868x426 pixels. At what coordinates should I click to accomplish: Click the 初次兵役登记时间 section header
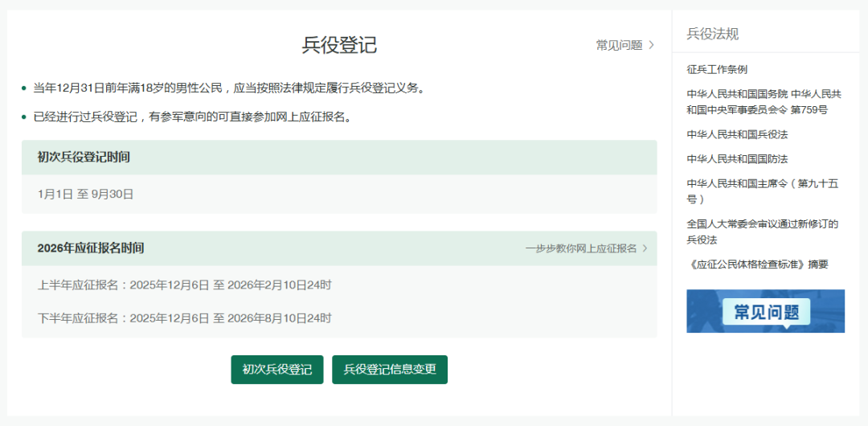(x=84, y=158)
